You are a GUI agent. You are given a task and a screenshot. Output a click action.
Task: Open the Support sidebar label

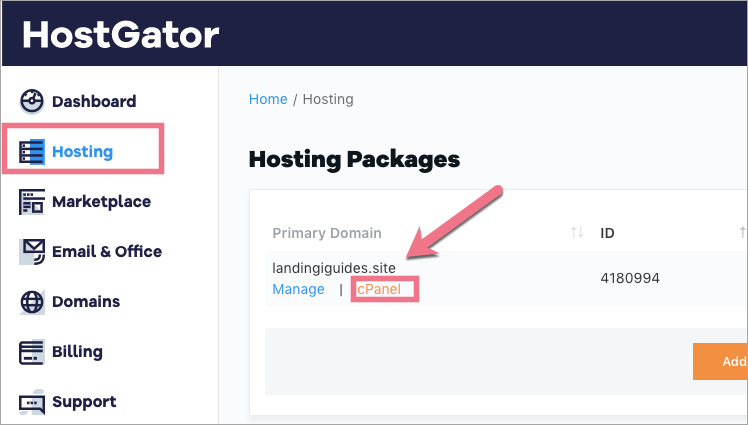(84, 402)
